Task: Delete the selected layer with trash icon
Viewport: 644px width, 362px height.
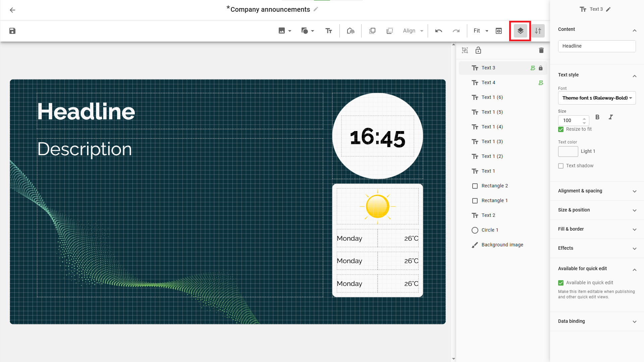Action: [x=541, y=50]
